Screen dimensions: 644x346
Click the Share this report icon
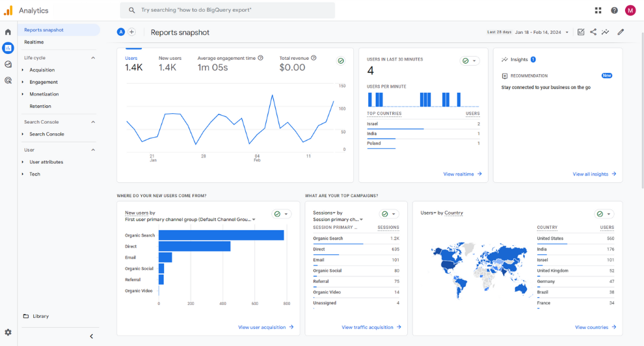[593, 32]
